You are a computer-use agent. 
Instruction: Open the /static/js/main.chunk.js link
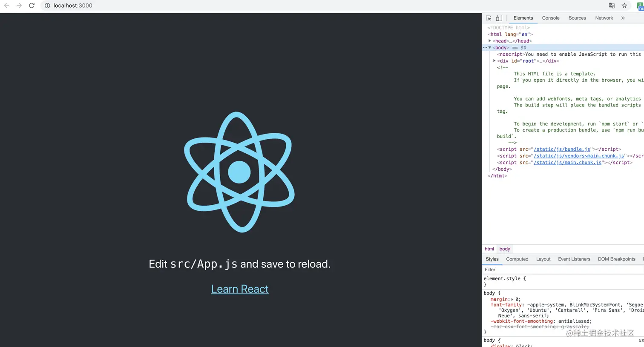568,163
